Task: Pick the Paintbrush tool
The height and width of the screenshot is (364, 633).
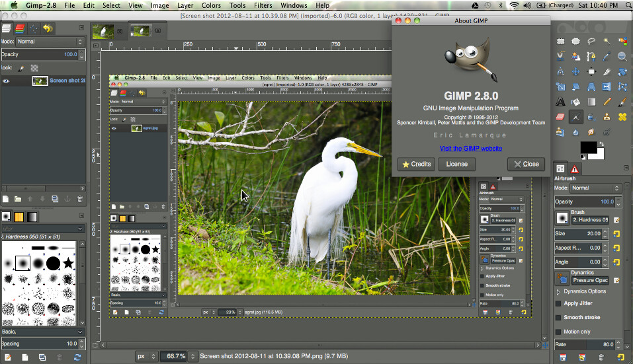Action: click(622, 102)
